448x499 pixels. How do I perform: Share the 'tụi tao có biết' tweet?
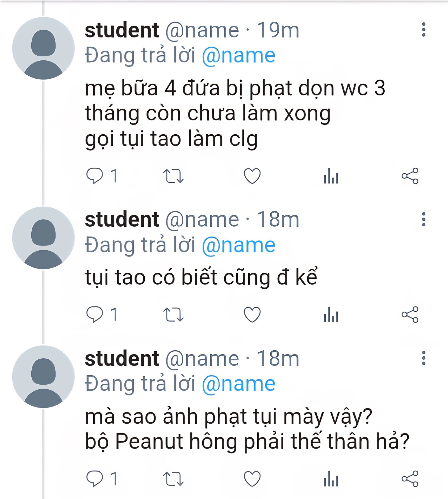pos(410,314)
